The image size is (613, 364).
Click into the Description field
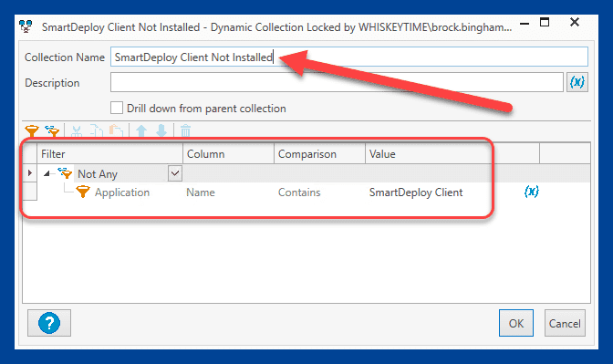point(337,82)
